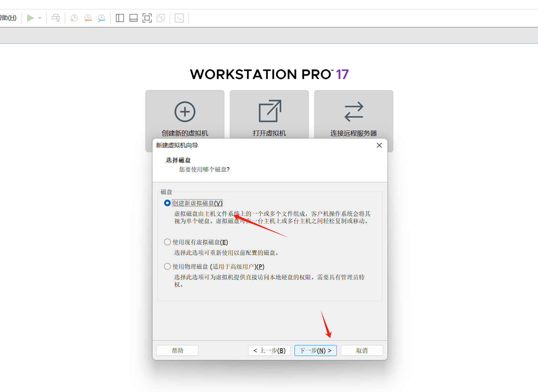Click the Unity mode icon
This screenshot has width=538, height=392.
(x=161, y=18)
